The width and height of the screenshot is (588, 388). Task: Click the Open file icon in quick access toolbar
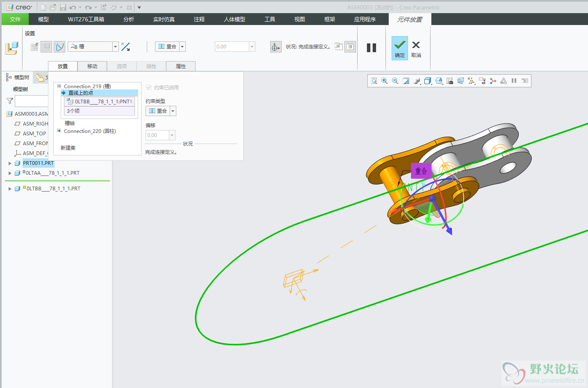pos(53,7)
